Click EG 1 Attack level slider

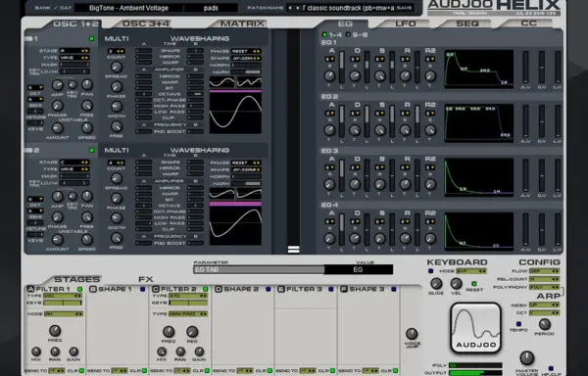(x=342, y=68)
